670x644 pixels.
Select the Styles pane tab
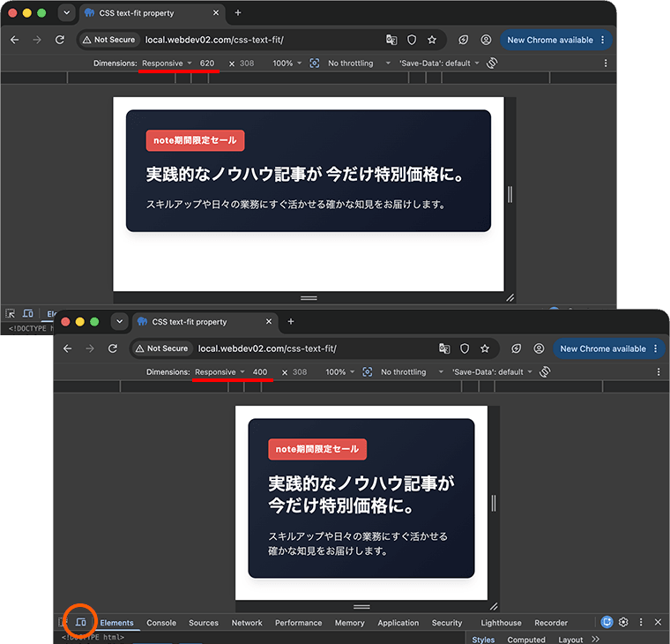pyautogui.click(x=483, y=640)
